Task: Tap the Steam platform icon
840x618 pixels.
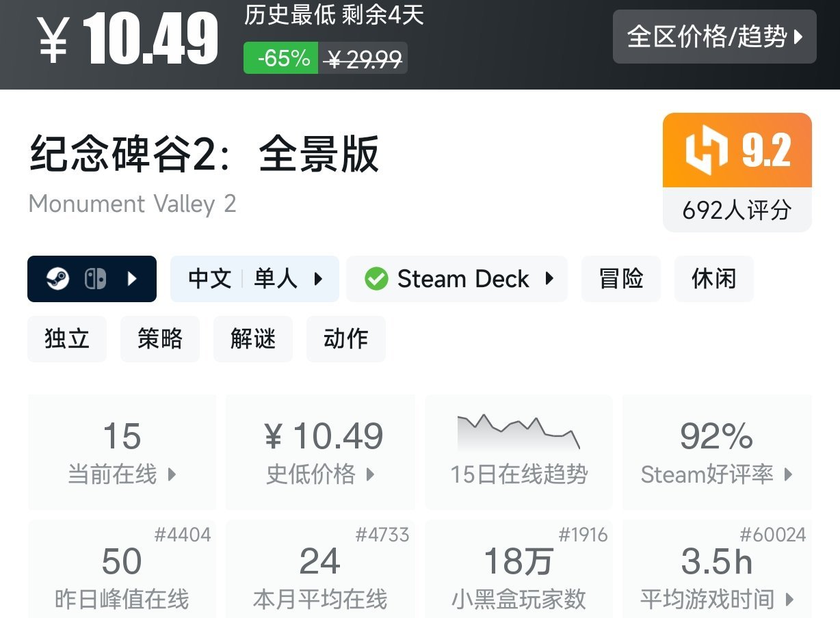Action: point(57,279)
